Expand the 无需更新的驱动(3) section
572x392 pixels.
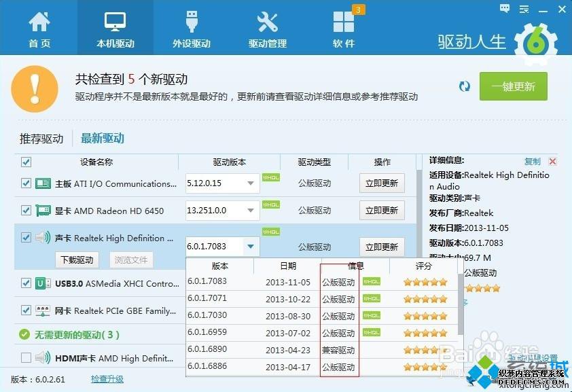coord(77,334)
